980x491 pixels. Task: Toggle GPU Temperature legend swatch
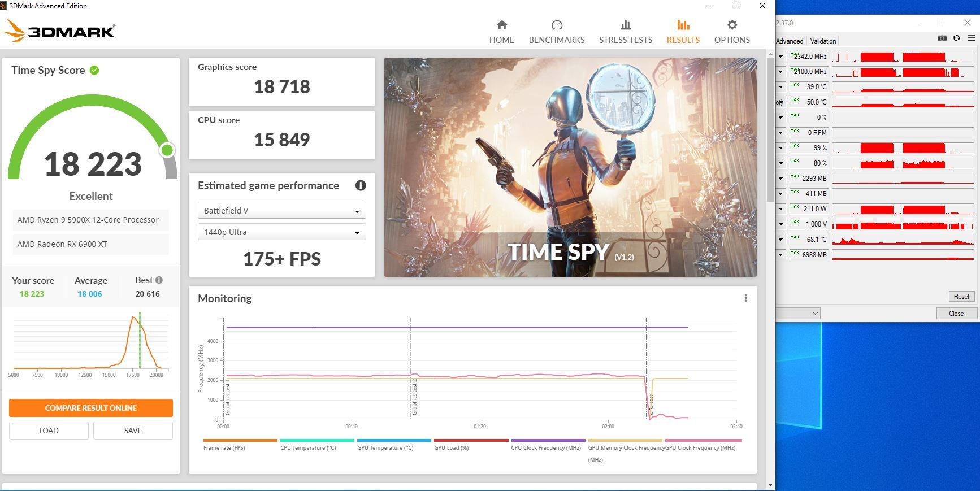click(x=394, y=440)
